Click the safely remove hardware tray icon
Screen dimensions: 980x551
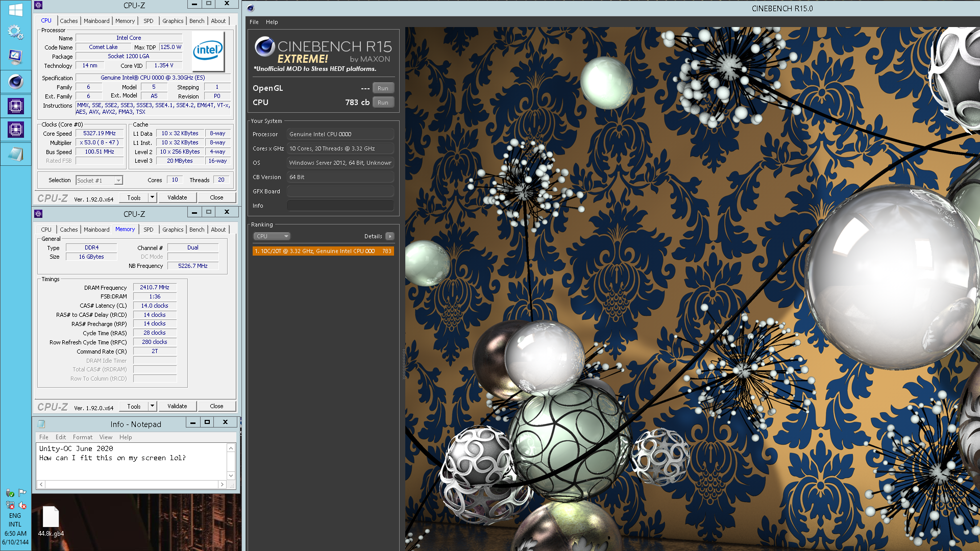10,493
